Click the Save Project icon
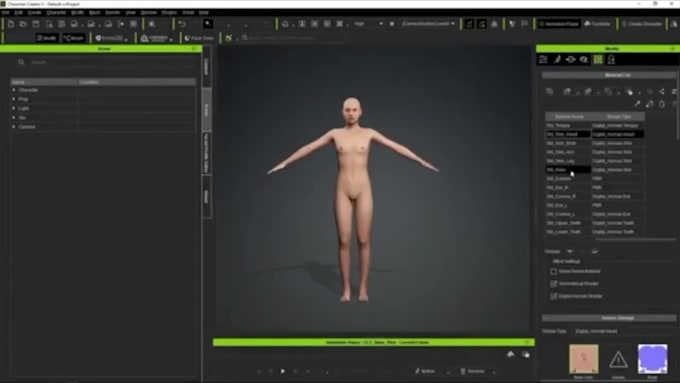 point(36,24)
